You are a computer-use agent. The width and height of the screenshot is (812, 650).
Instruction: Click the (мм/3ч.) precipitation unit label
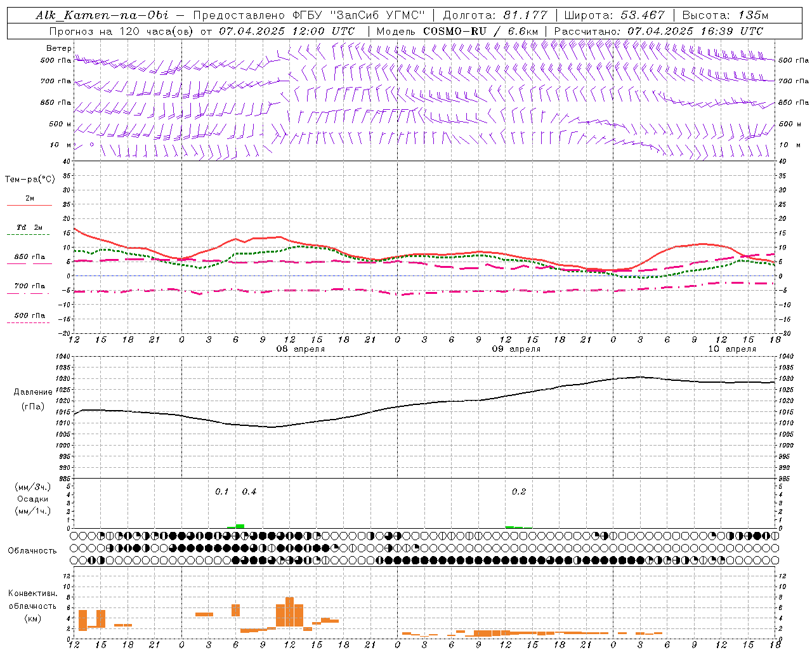tap(33, 487)
